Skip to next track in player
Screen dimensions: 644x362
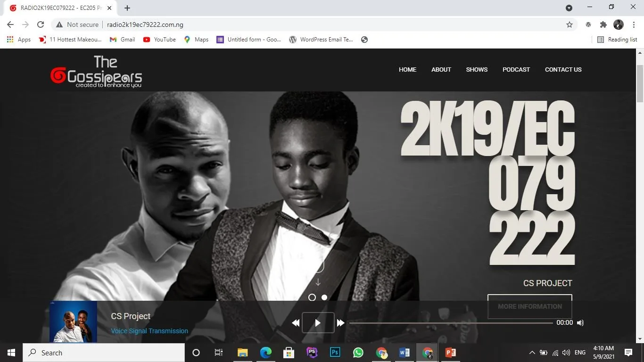click(x=340, y=323)
